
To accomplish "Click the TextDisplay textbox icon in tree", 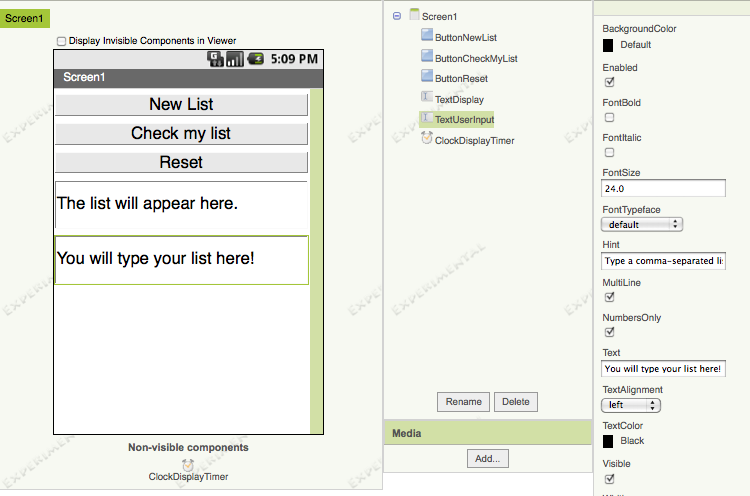I will tap(427, 98).
